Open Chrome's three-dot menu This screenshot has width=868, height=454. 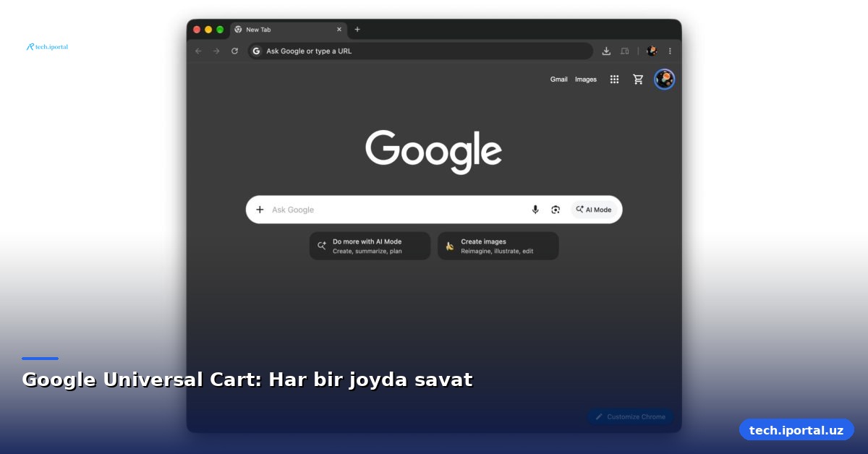(x=670, y=51)
